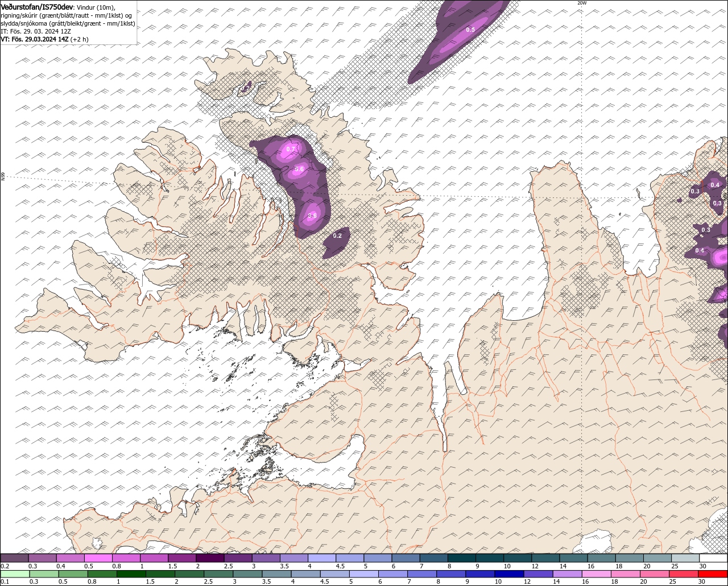Image resolution: width=728 pixels, height=586 pixels.
Task: Pick the navy blue swatch labeled 10 in the lower legend
Action: 509,574
